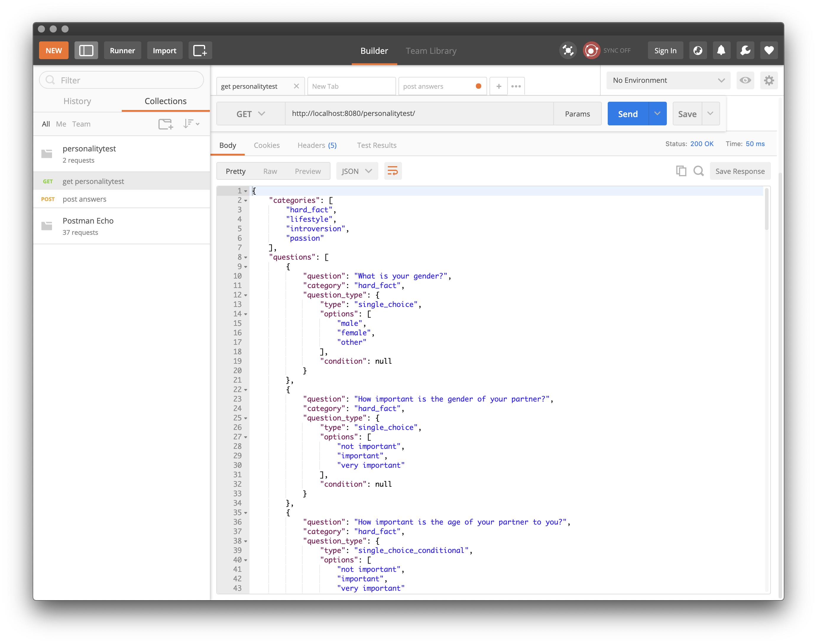Collapse question_type at line 25
The width and height of the screenshot is (817, 644).
click(246, 418)
